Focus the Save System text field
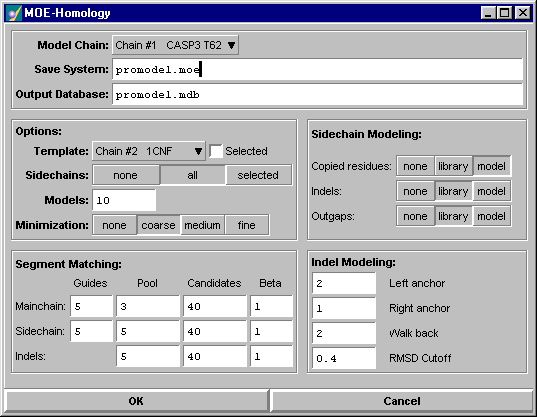This screenshot has height=417, width=537. click(317, 70)
